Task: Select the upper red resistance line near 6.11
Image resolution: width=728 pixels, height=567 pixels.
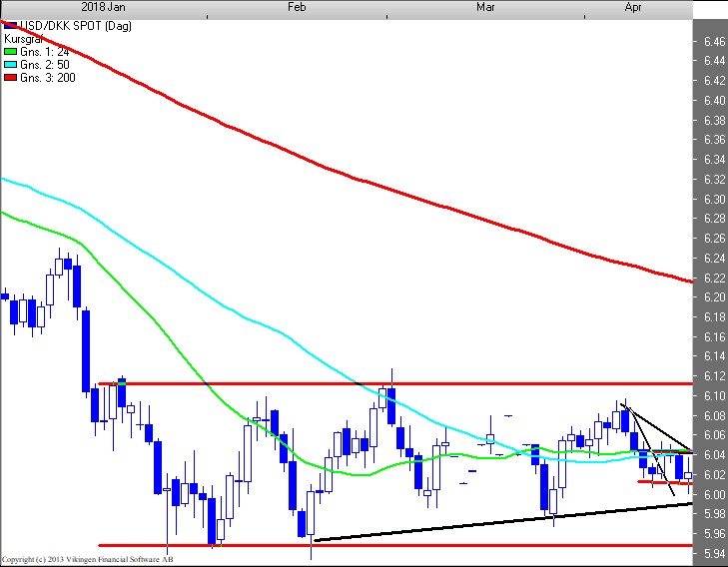Action: 395,383
